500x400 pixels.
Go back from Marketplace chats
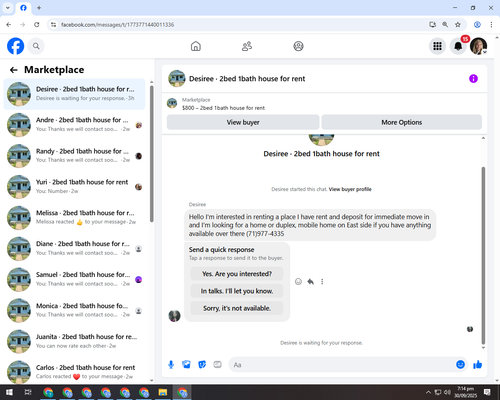(14, 70)
